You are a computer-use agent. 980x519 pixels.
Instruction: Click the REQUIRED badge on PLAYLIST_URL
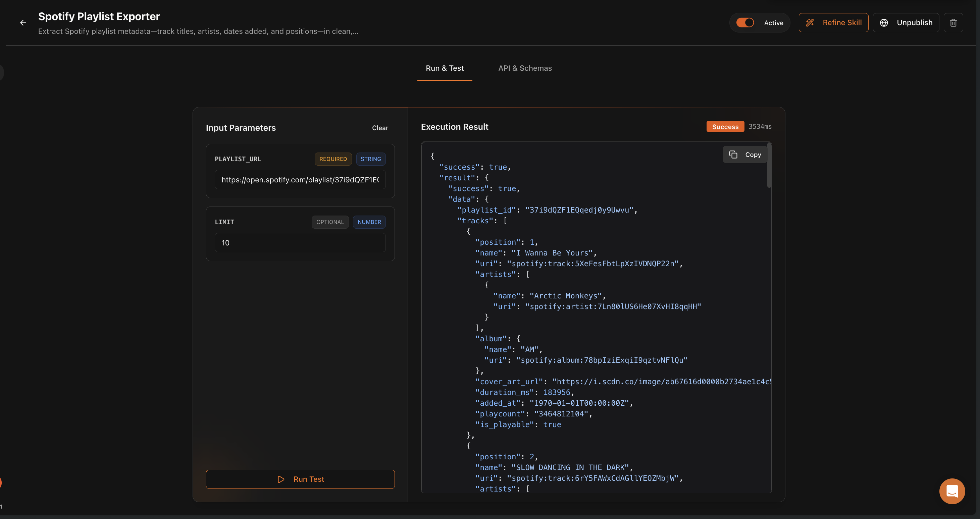pyautogui.click(x=333, y=159)
